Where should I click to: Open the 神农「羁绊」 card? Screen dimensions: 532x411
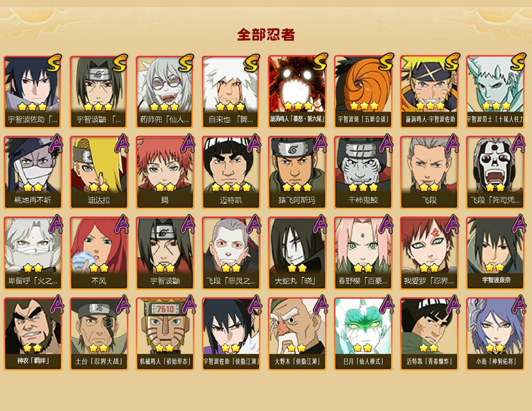click(x=33, y=334)
